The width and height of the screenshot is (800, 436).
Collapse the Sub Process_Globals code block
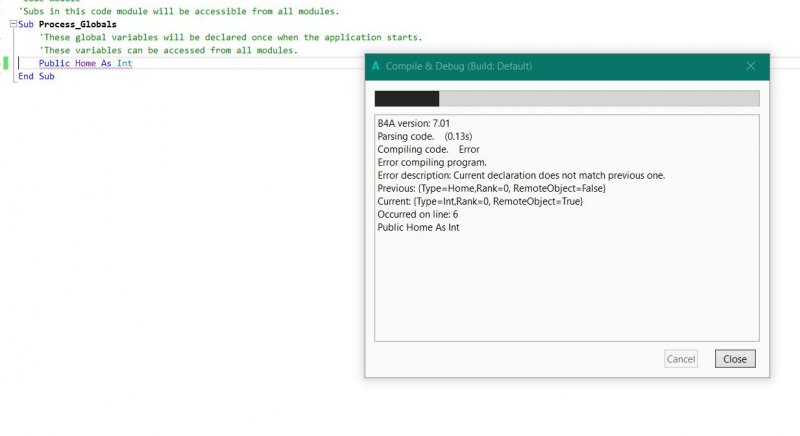(x=12, y=24)
